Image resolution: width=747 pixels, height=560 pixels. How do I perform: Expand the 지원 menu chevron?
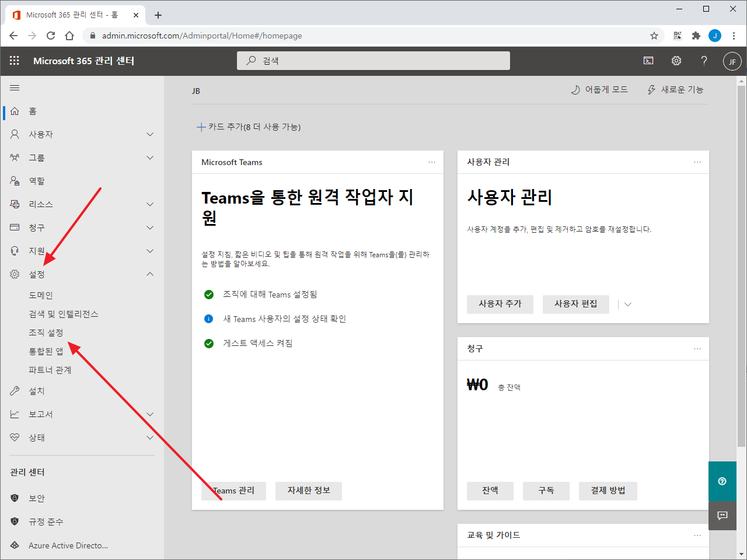point(150,251)
